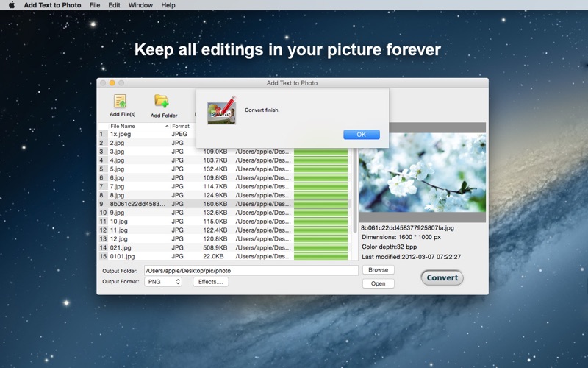Click the Output Folder path field
The height and width of the screenshot is (368, 588).
pyautogui.click(x=251, y=270)
